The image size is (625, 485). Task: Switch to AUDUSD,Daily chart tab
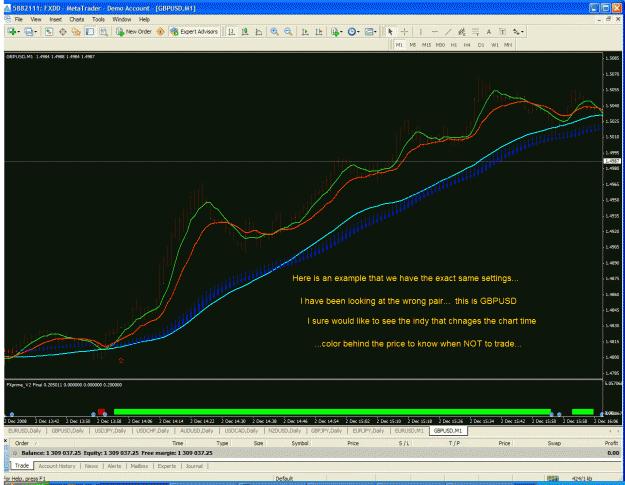pos(197,431)
